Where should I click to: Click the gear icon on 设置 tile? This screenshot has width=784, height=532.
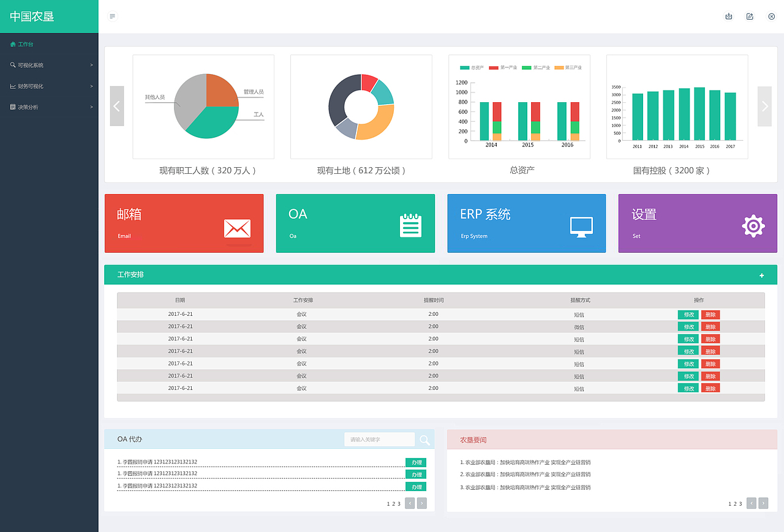[x=753, y=227]
